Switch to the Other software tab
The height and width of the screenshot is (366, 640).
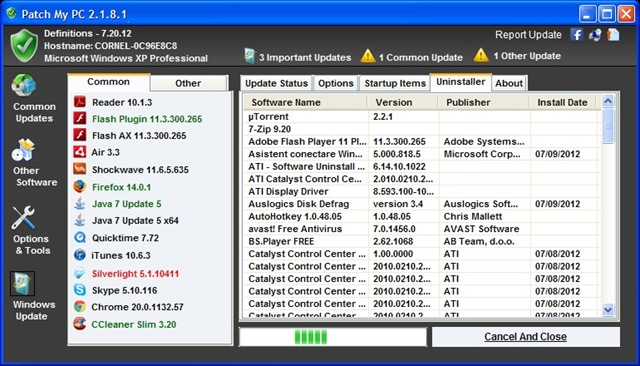[188, 83]
